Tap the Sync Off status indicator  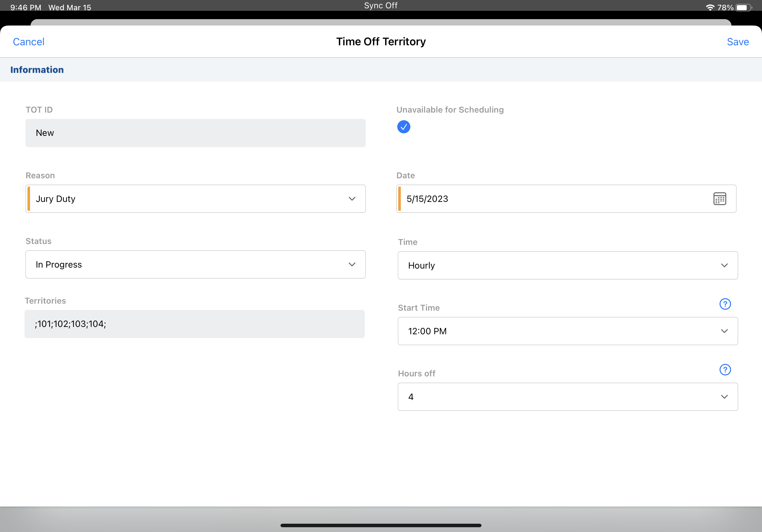tap(381, 6)
